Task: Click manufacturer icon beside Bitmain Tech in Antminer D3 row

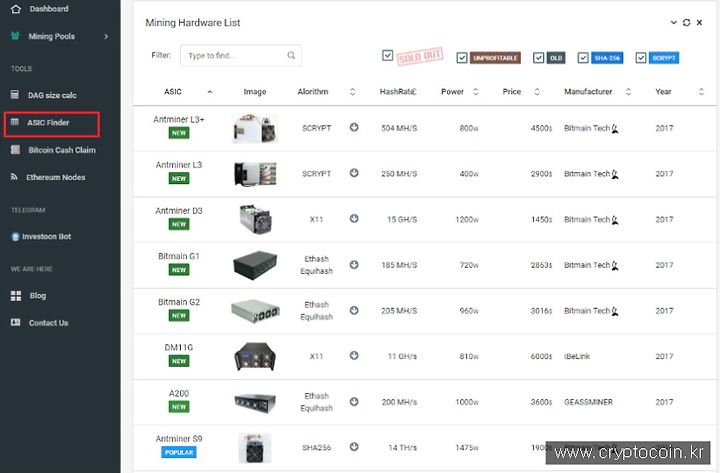Action: [x=615, y=220]
